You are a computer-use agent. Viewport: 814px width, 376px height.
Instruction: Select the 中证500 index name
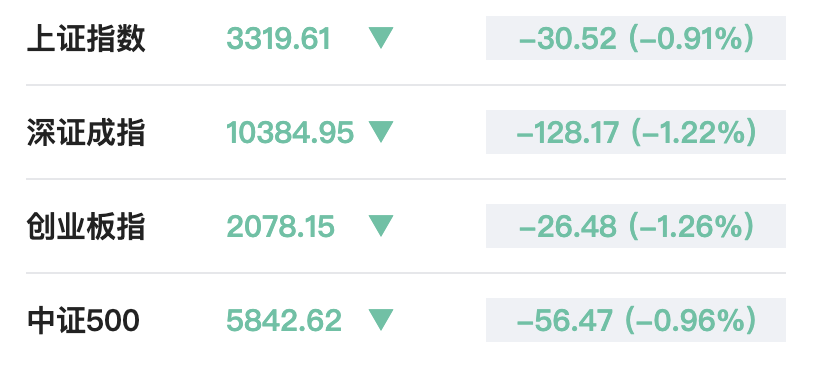(83, 320)
